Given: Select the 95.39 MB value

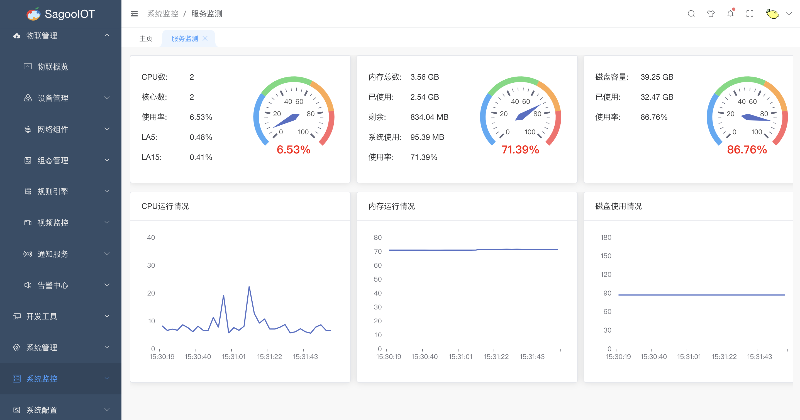Looking at the screenshot, I should click(x=427, y=137).
